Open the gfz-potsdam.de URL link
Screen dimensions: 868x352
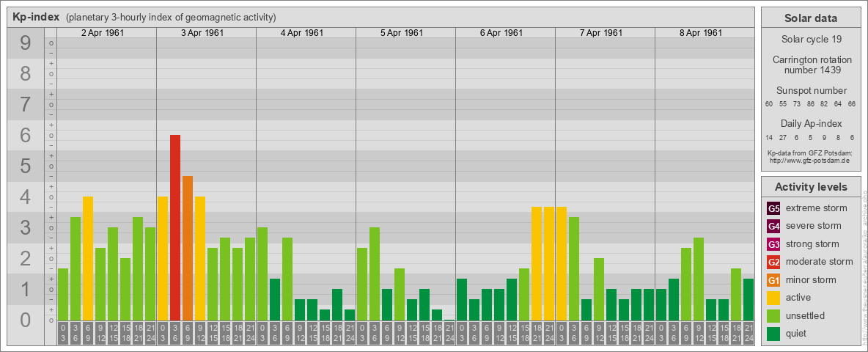(x=809, y=161)
